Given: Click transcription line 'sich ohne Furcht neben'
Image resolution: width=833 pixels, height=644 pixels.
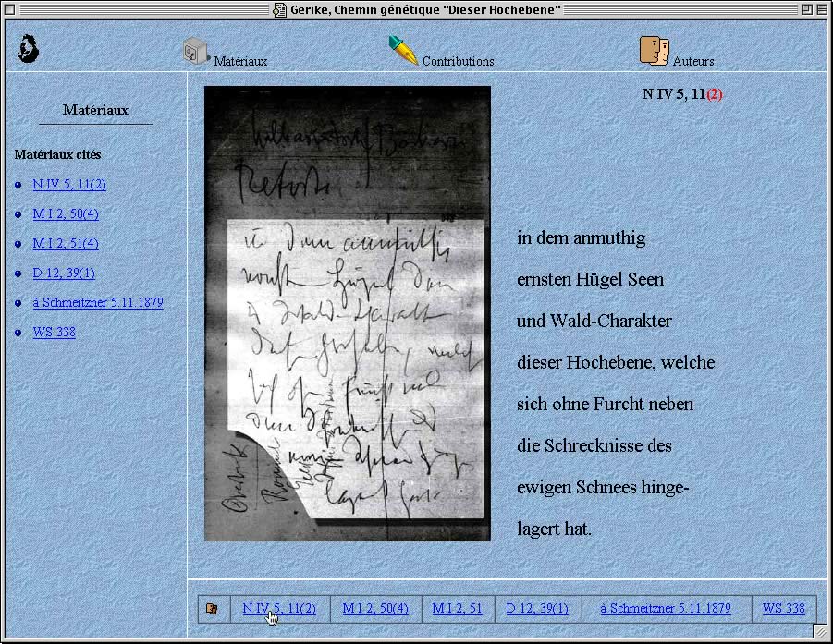Looking at the screenshot, I should (605, 404).
